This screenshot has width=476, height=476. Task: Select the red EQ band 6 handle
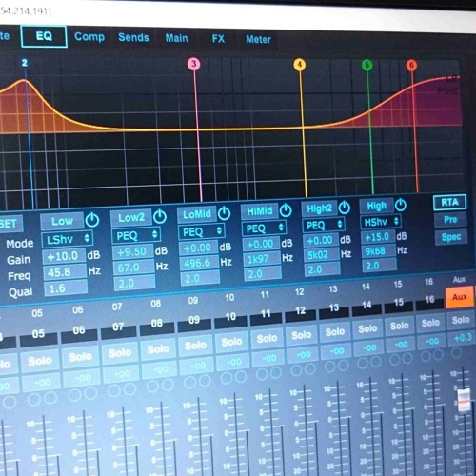tap(411, 66)
